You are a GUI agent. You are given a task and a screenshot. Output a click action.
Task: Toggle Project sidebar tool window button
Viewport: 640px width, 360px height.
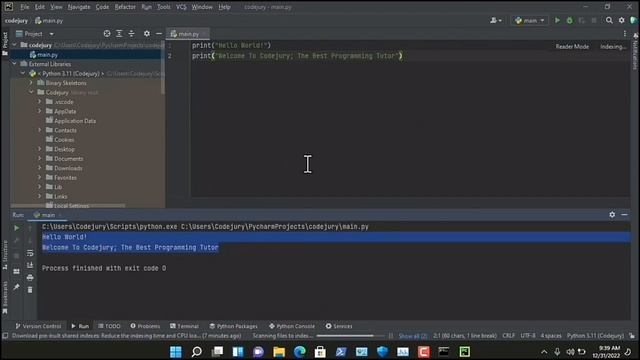(5, 44)
